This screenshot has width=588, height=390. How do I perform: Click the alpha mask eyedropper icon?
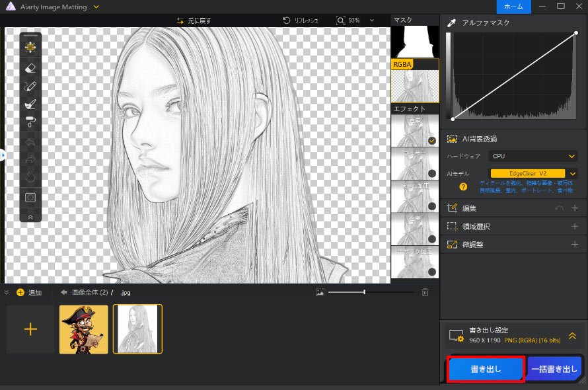[x=452, y=23]
